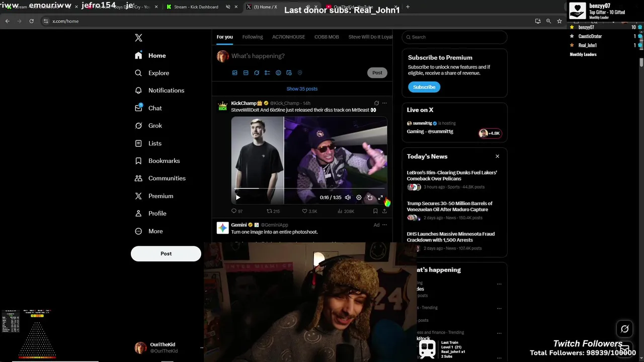Switch to Steve Will Do It Loyal tab

[370, 37]
